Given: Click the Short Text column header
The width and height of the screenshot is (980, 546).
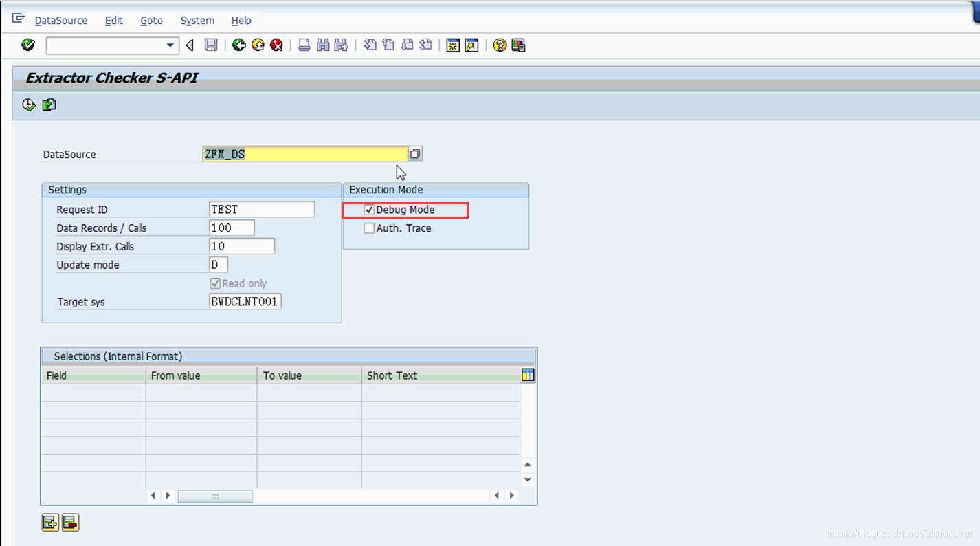Looking at the screenshot, I should (x=441, y=375).
